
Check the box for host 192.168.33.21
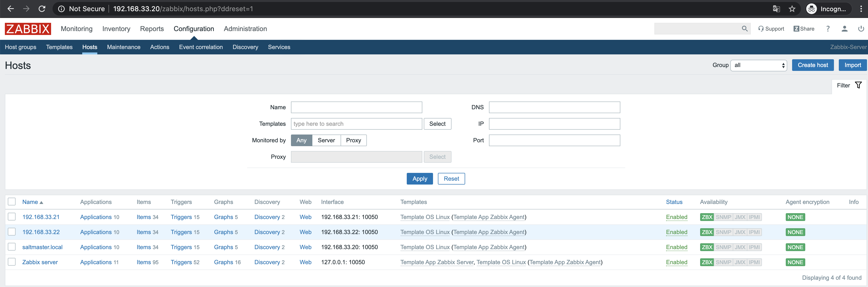[12, 217]
